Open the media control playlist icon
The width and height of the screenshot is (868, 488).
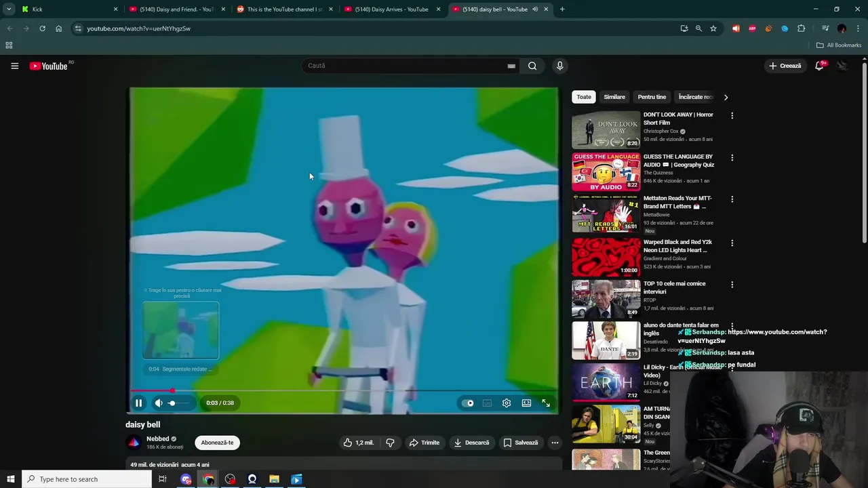(x=825, y=28)
